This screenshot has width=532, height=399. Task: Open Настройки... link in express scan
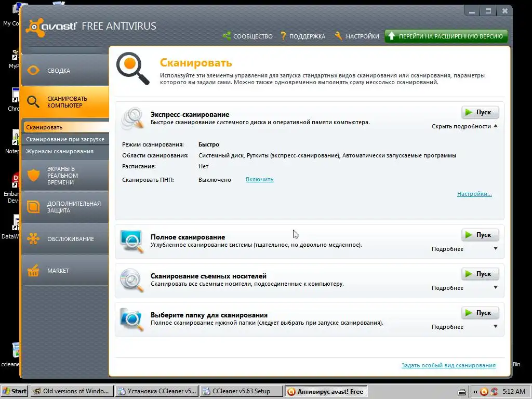[474, 194]
